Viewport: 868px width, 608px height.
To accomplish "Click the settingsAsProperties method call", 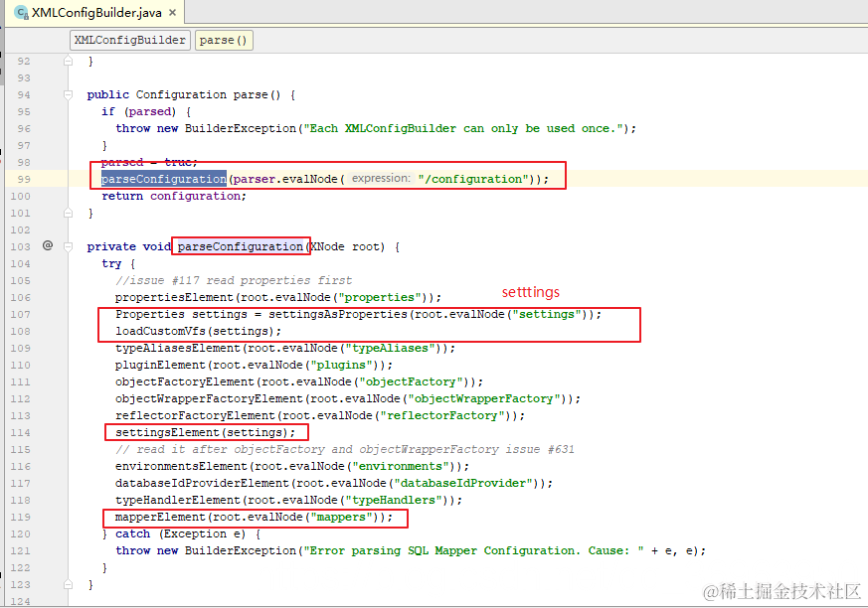I will [338, 314].
